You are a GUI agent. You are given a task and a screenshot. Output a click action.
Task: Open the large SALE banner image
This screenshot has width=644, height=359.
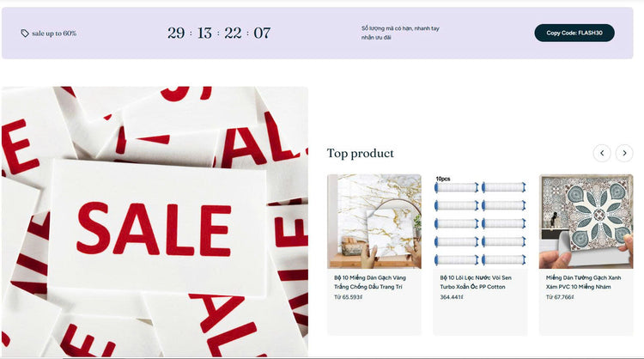coord(155,221)
